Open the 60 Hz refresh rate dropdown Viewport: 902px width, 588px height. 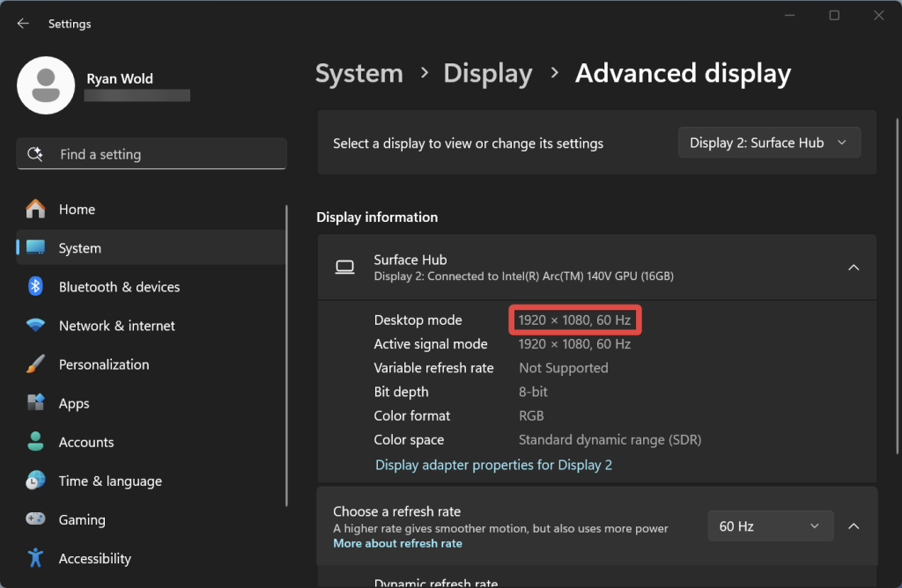(770, 526)
